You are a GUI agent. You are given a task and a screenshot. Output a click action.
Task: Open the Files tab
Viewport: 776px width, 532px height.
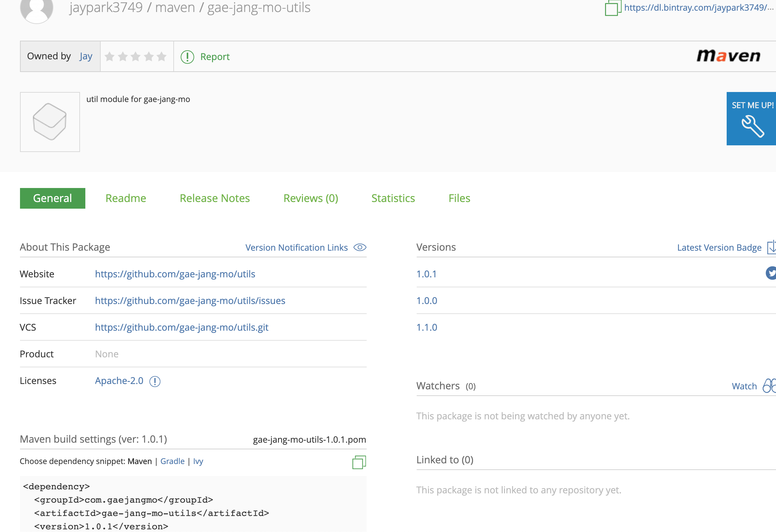click(x=459, y=198)
